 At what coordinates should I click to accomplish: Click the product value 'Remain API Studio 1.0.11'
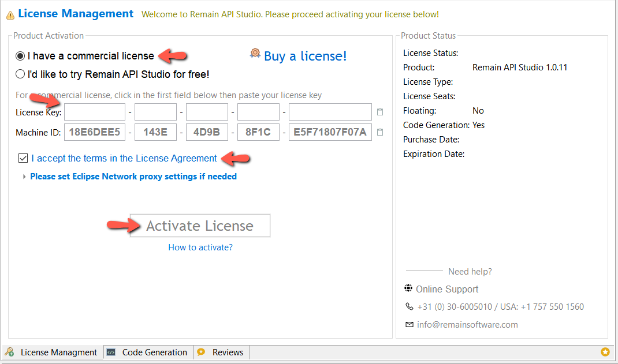click(520, 67)
